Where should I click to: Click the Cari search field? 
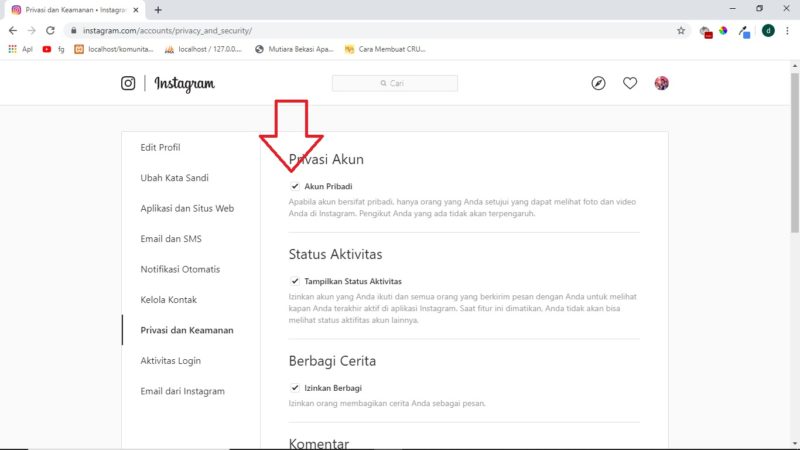pos(395,83)
